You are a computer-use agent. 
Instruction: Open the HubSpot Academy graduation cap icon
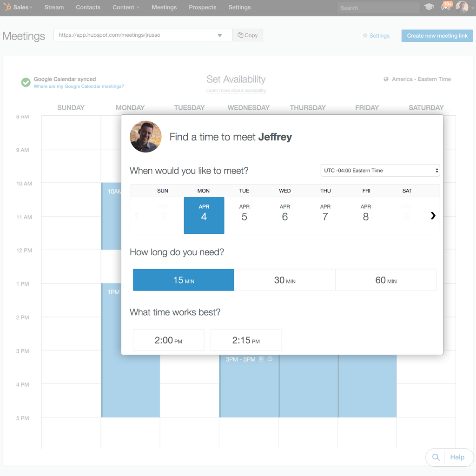[x=429, y=7]
